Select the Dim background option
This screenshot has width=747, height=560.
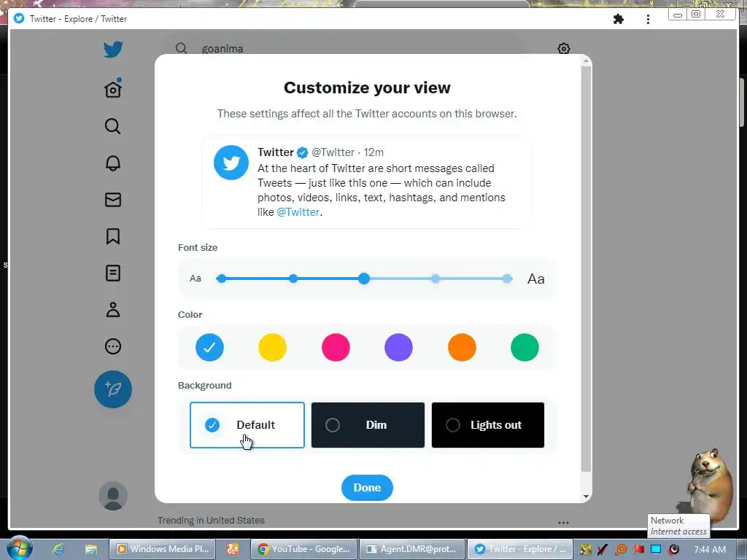tap(368, 425)
